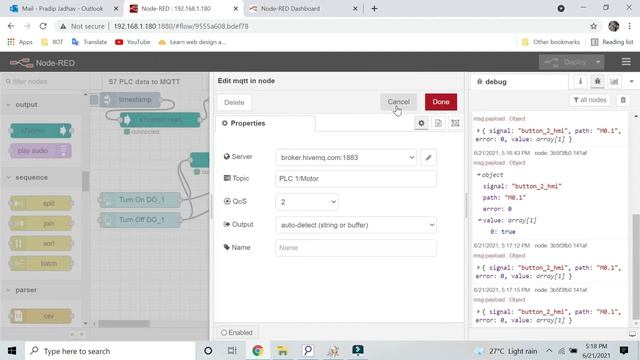Screen dimensions: 640x360
Task: Select the Turn On DO_1 node
Action: [x=140, y=200]
